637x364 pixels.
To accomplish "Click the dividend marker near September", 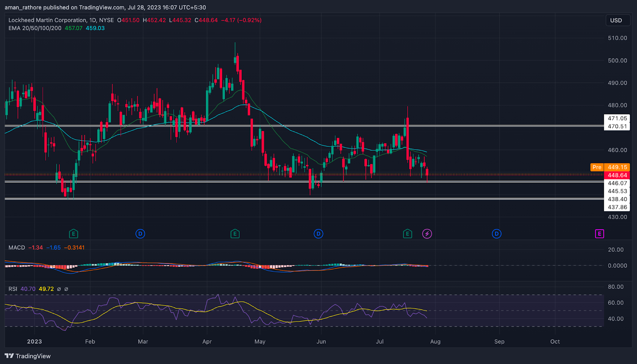I will [x=496, y=234].
